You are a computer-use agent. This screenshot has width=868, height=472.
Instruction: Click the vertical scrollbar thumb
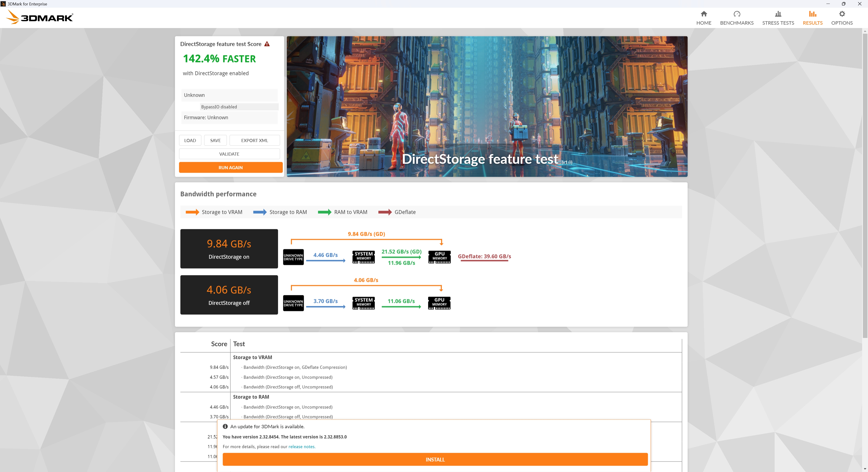click(865, 185)
